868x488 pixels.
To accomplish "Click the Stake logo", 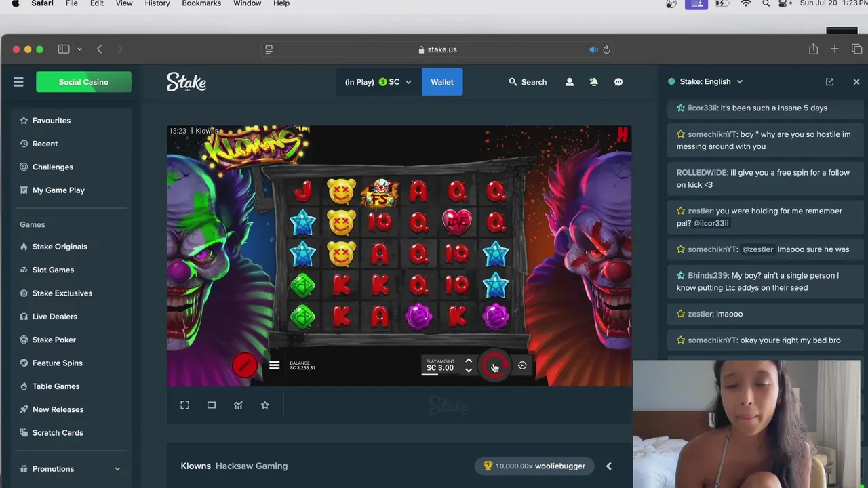I will (x=186, y=82).
